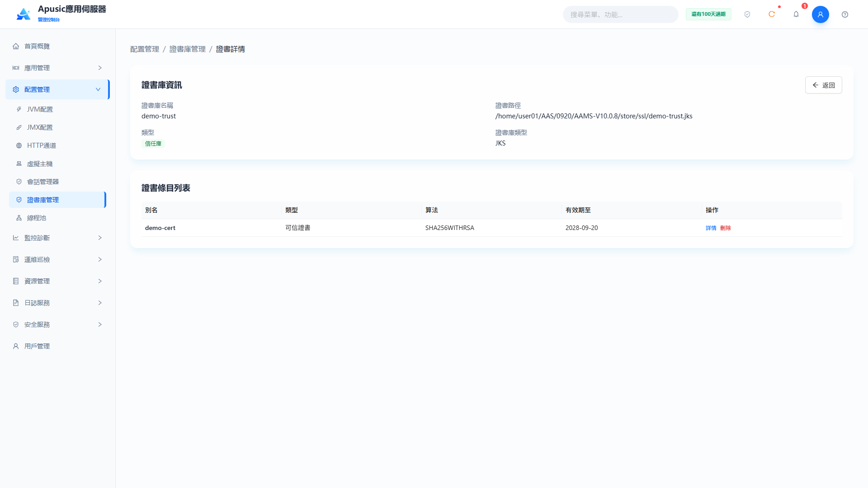Click the 證書庫管理 breadcrumb link
The height and width of the screenshot is (488, 868).
click(187, 49)
